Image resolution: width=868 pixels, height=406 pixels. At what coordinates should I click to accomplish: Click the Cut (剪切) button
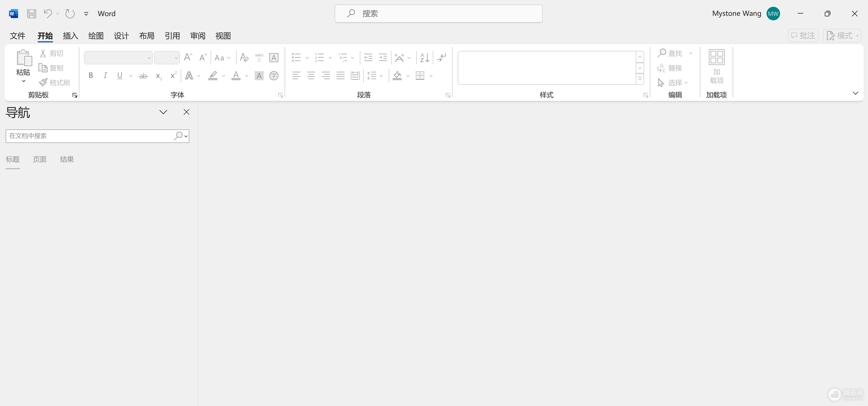[51, 53]
